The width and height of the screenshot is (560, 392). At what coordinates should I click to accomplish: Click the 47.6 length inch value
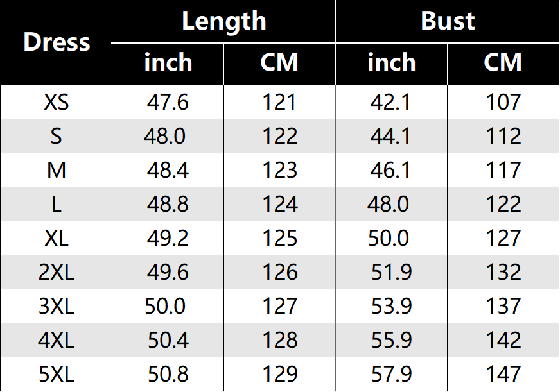pyautogui.click(x=168, y=103)
